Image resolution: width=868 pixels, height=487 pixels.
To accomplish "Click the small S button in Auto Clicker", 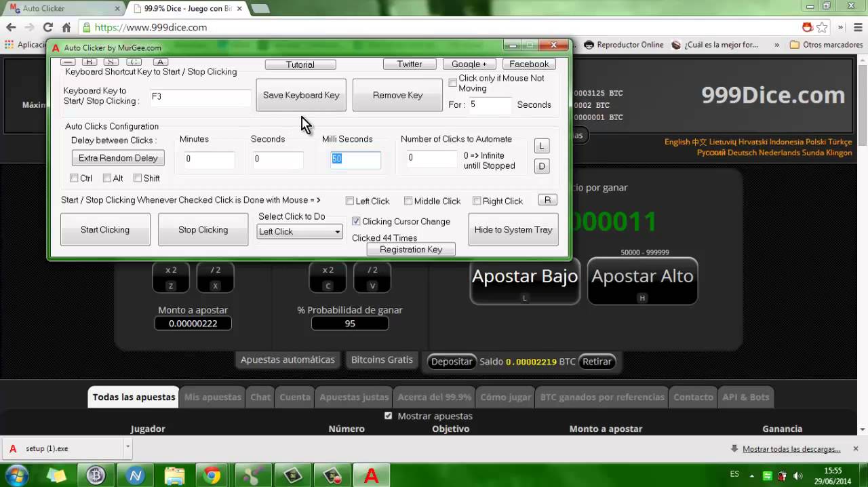I will (111, 62).
